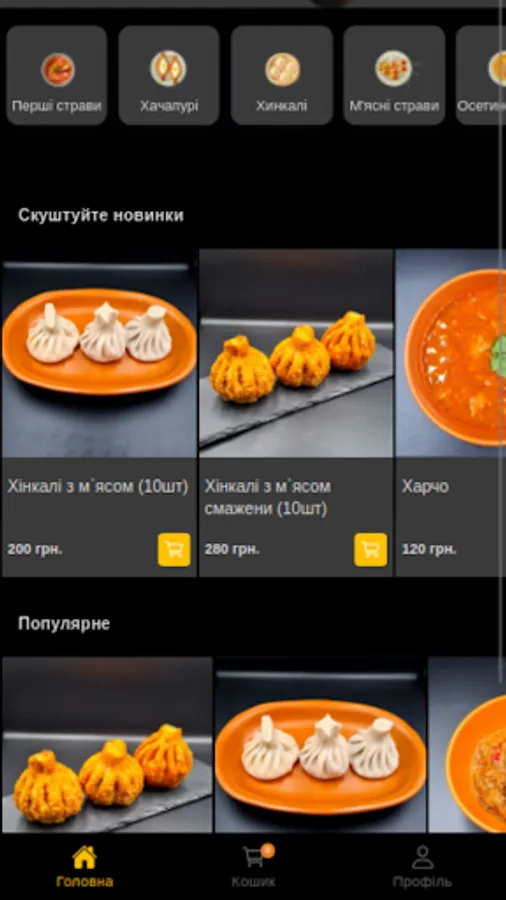Open the Харчо soup photo
The width and height of the screenshot is (506, 900).
point(451,353)
